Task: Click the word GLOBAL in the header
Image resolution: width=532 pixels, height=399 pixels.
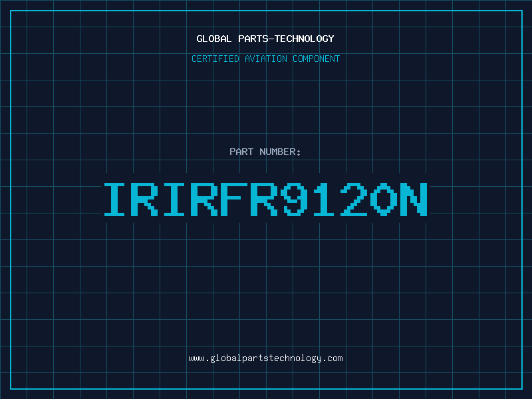Action: click(213, 39)
